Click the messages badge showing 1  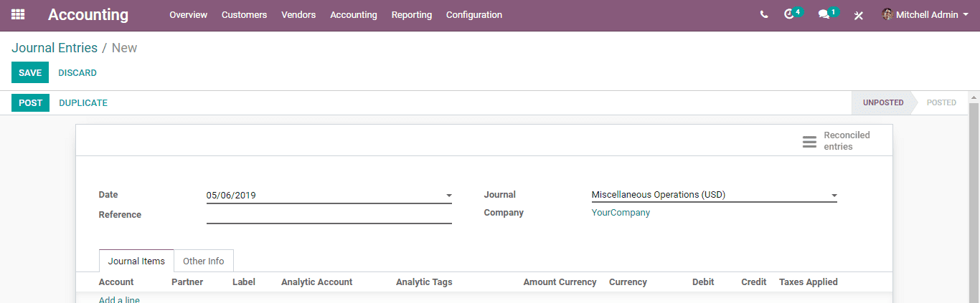(x=833, y=11)
